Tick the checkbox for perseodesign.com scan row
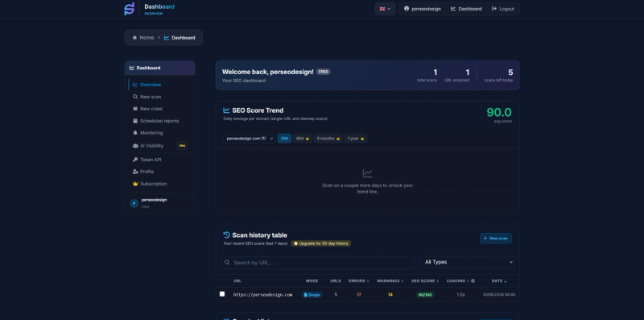 [x=222, y=294]
